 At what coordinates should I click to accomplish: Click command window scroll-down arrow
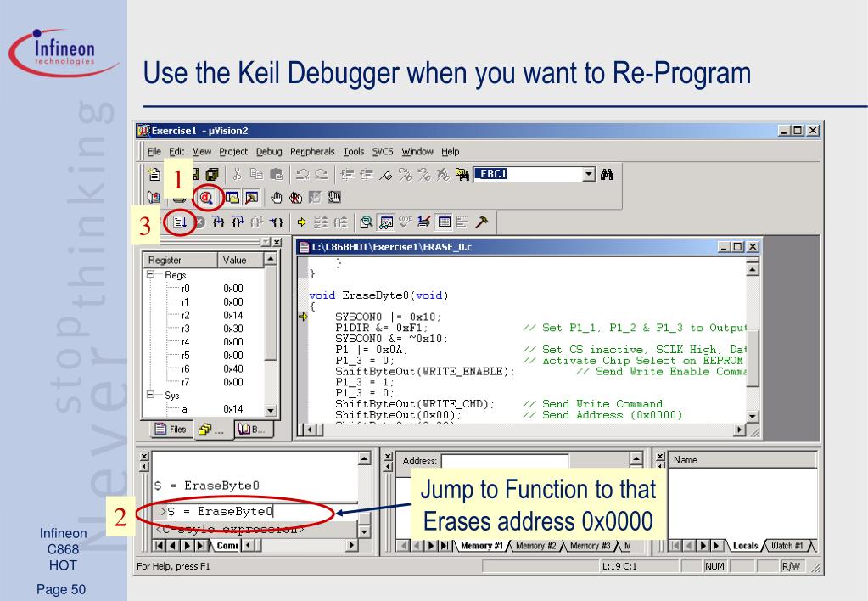[x=364, y=531]
